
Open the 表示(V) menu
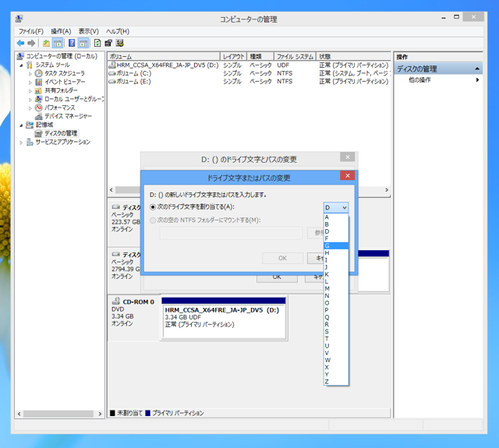pos(88,31)
